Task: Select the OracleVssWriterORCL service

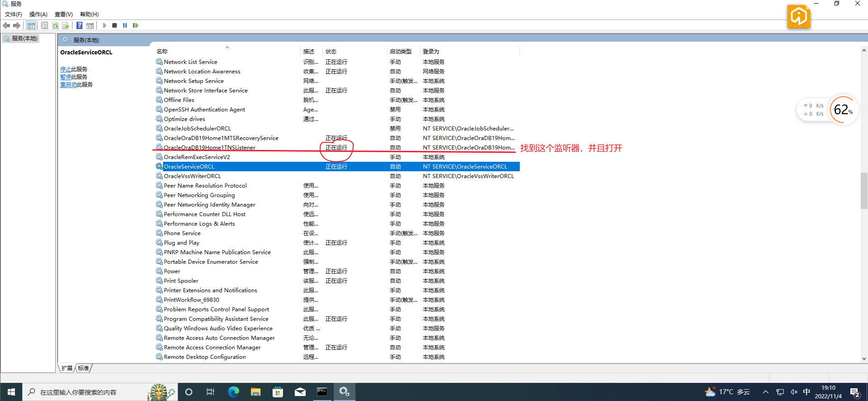Action: pyautogui.click(x=192, y=176)
